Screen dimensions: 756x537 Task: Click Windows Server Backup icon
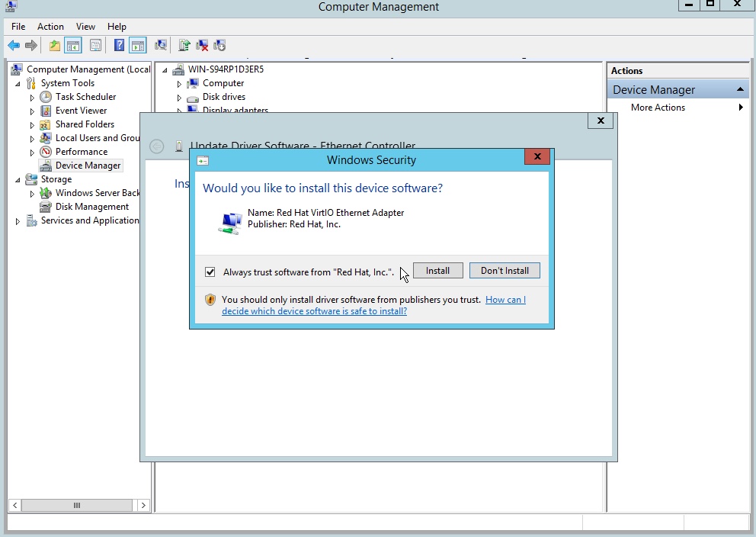pos(46,193)
